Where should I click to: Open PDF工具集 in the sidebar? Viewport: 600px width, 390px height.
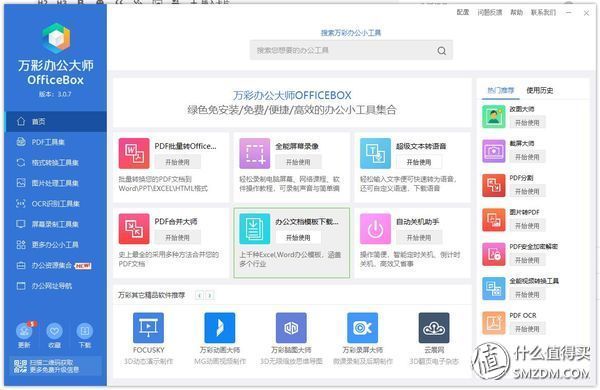56,142
